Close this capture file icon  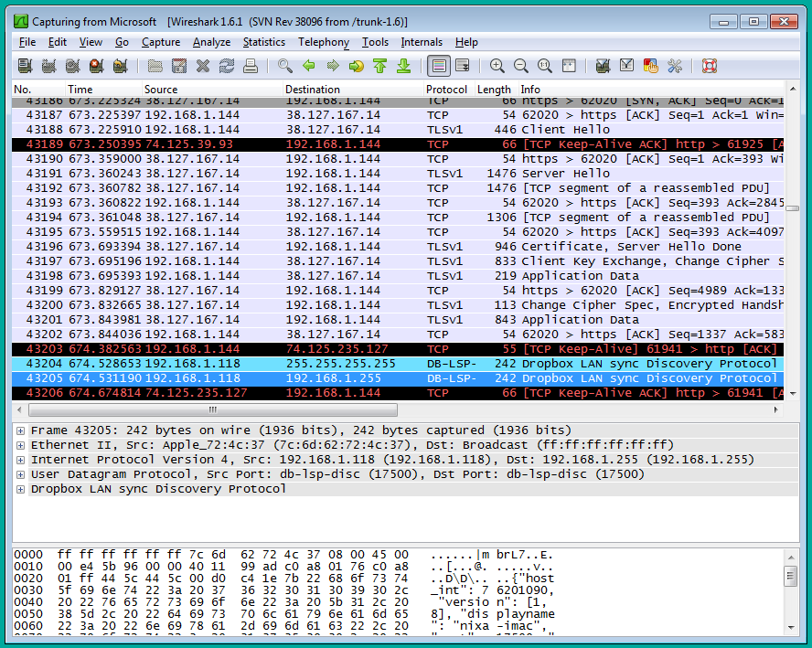pos(203,66)
